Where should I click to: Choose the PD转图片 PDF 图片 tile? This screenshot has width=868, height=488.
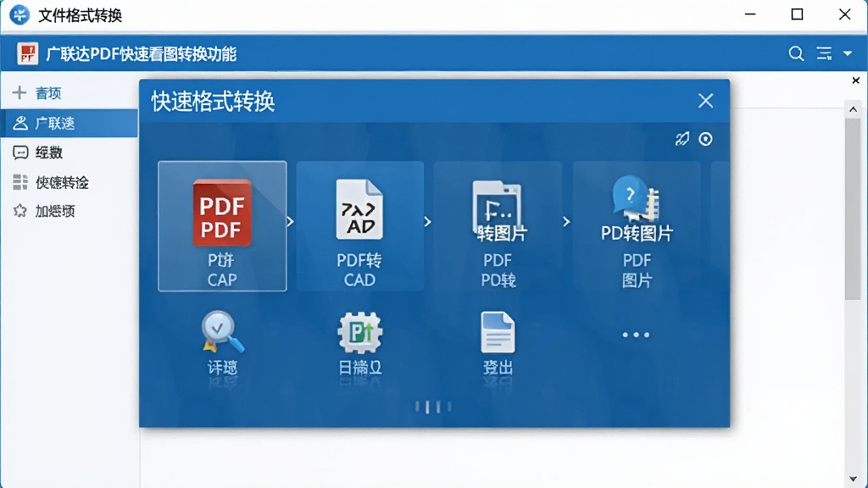[x=637, y=225]
